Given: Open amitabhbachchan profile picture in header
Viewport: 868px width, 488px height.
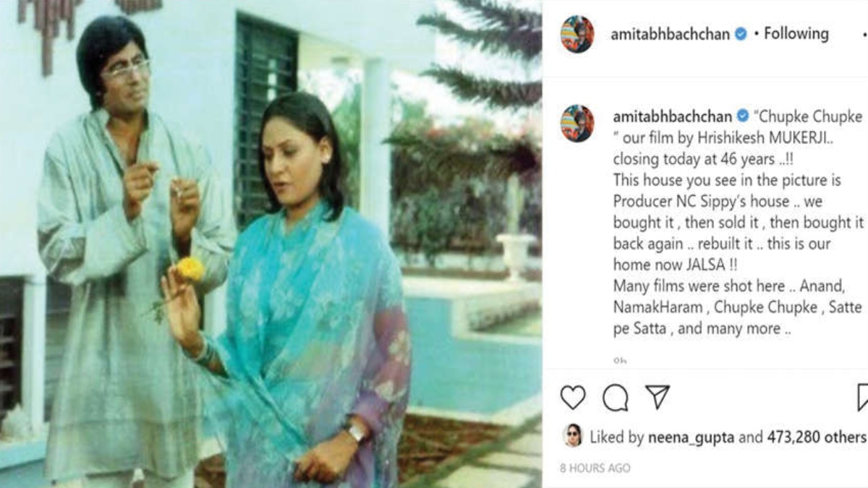Looking at the screenshot, I should coord(577,34).
